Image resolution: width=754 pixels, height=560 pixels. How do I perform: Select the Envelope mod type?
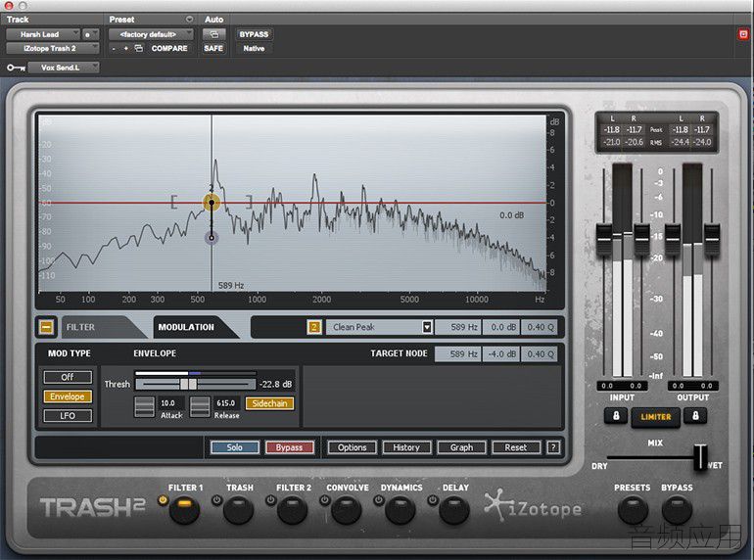(68, 397)
